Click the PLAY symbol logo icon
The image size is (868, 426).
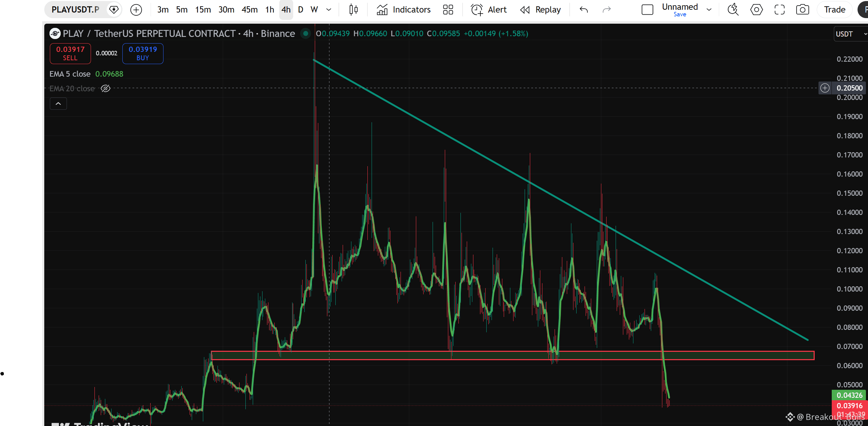(x=55, y=33)
